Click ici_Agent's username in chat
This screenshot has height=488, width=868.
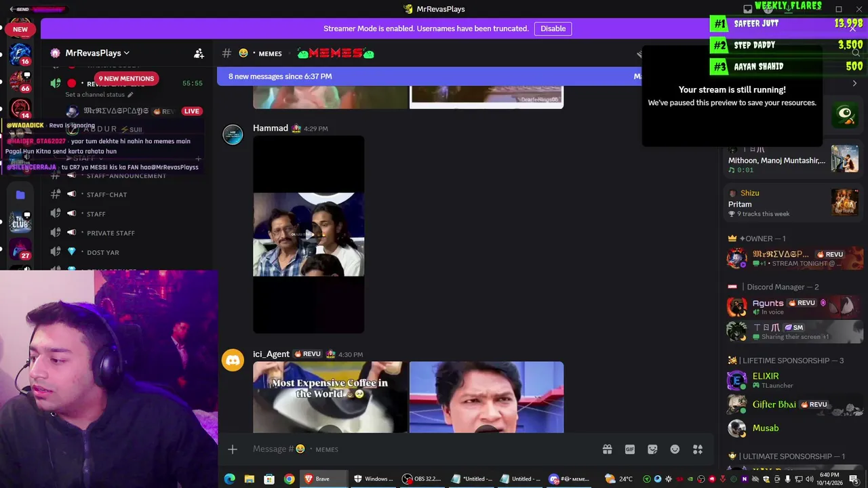pyautogui.click(x=271, y=354)
